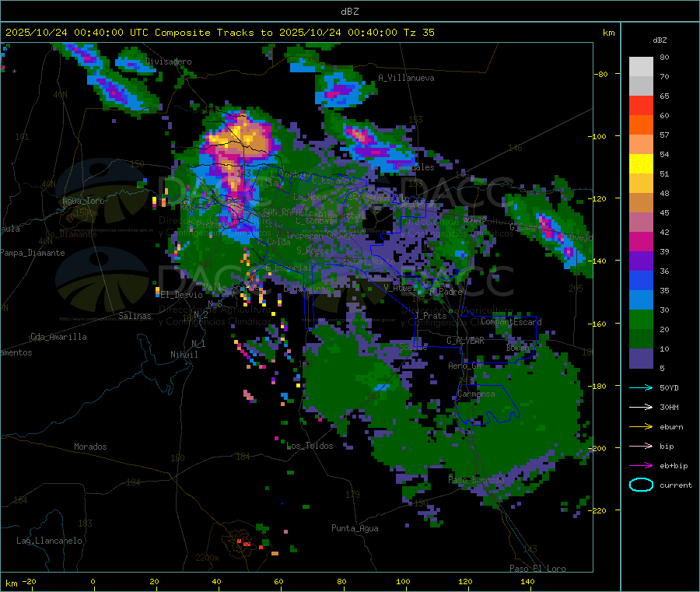Click the Morados place label

pyautogui.click(x=90, y=447)
